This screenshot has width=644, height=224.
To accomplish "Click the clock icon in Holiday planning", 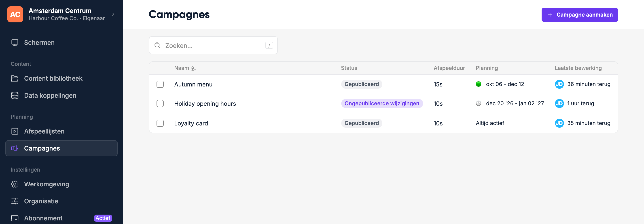I will coord(479,103).
